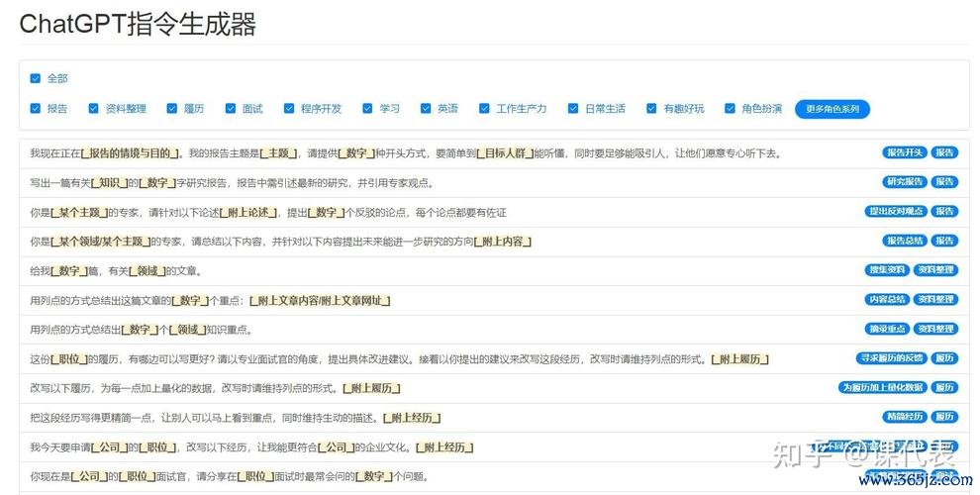Viewport: 980px width, 495px height.
Task: Click the [_知识_] placeholder
Action: [109, 183]
